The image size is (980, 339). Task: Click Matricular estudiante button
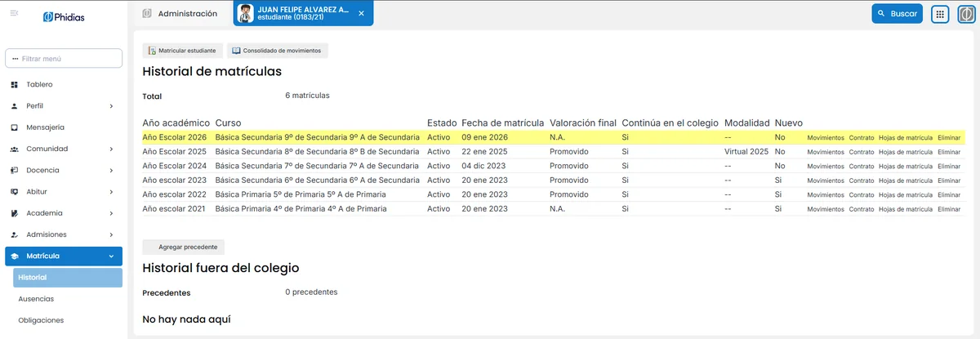coord(182,51)
